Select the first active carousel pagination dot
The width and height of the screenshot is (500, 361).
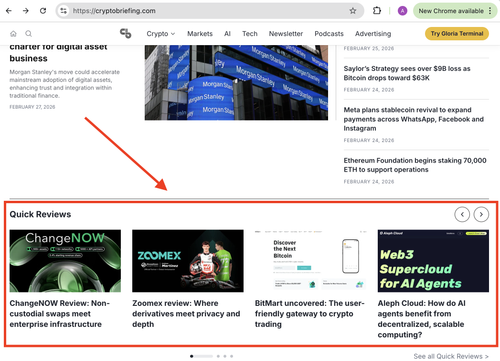192,356
